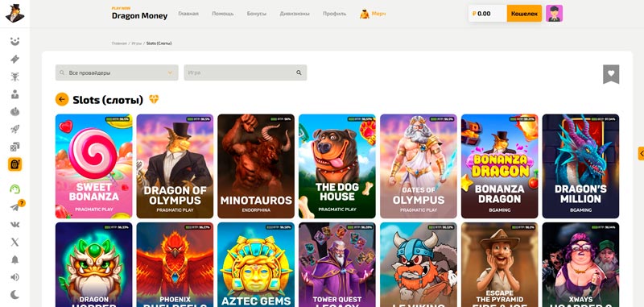Click the Кошелек button
This screenshot has height=307, width=644.
[524, 13]
